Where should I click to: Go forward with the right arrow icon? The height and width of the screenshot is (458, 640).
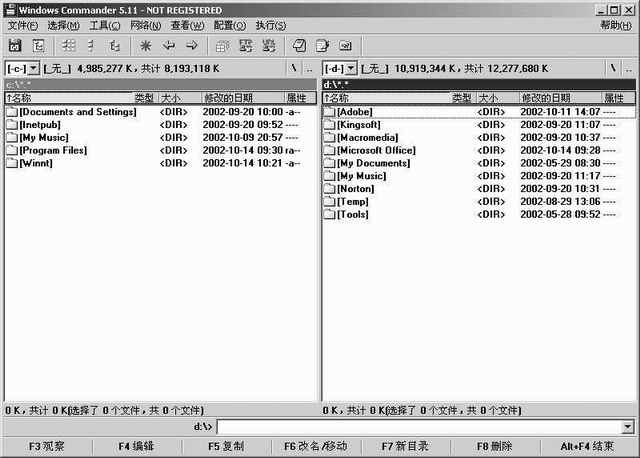coord(191,46)
